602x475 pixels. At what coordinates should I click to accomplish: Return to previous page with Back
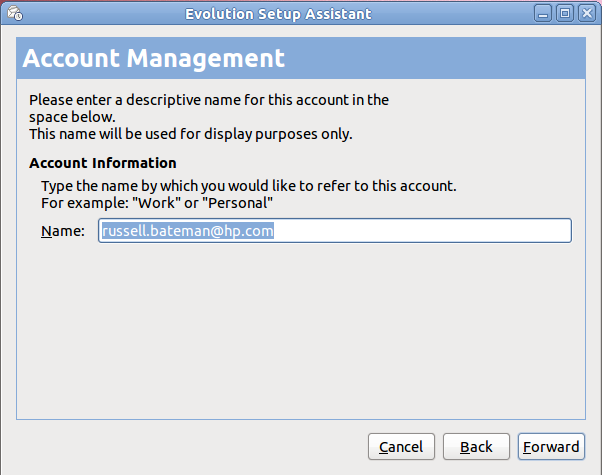476,447
